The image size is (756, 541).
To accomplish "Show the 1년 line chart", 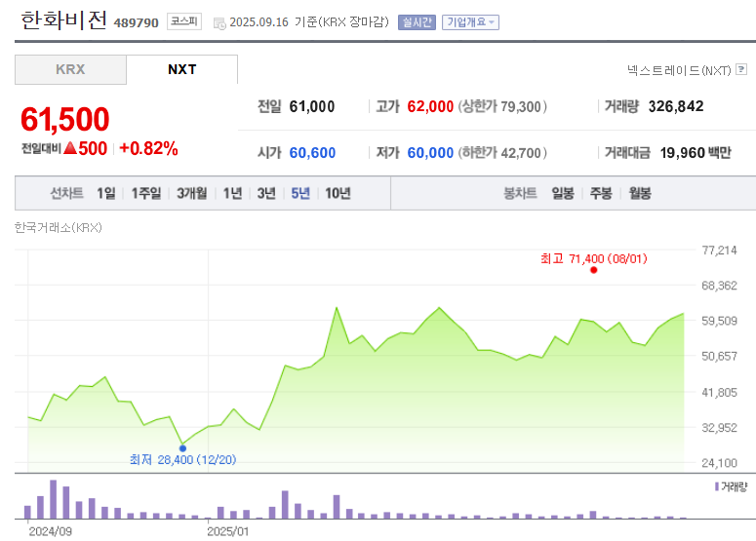I will [x=232, y=193].
